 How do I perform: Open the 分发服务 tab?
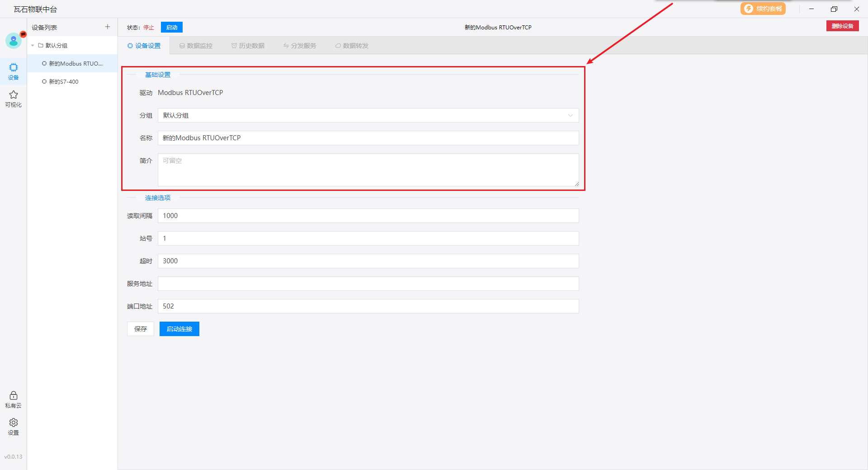click(300, 46)
